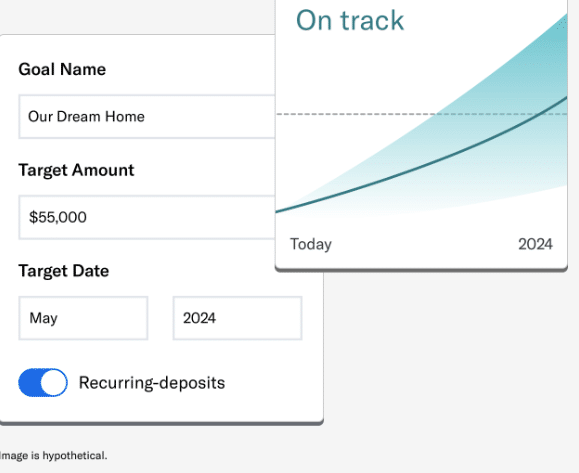The height and width of the screenshot is (473, 579).
Task: Click the Today axis label
Action: 311,244
